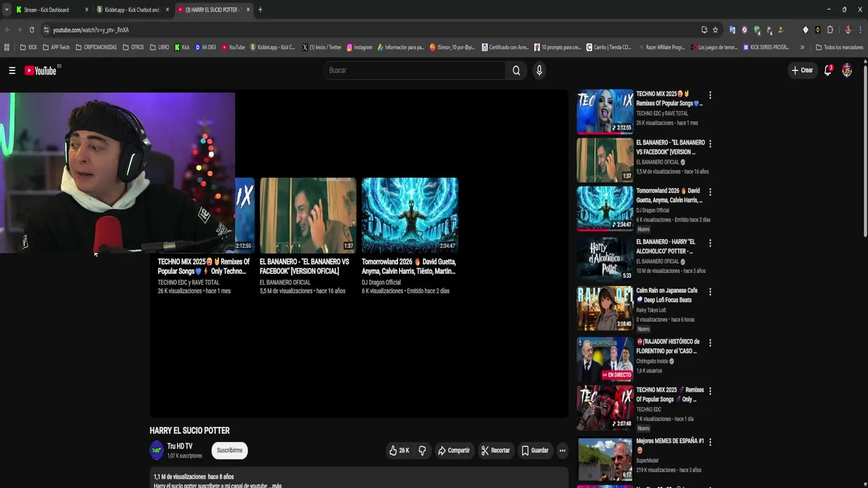Like the video with 26 K likes

click(399, 450)
